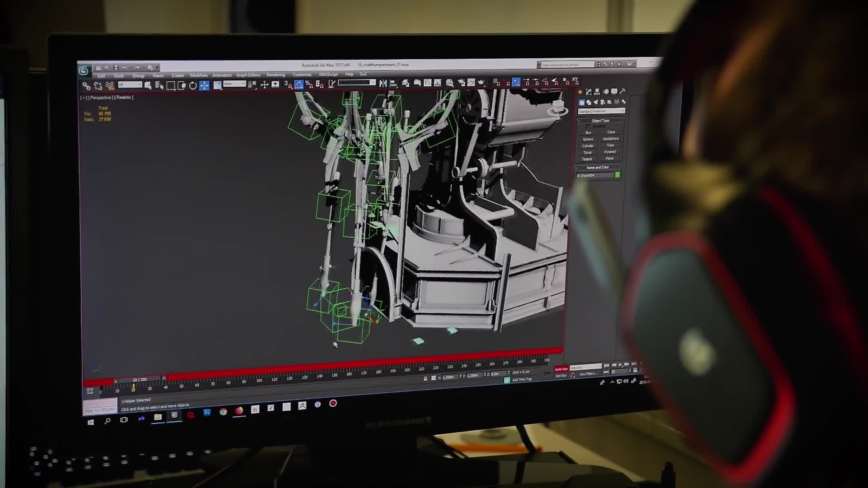Open the View reference coordinate dropdown
Screen dimensions: 868x488
(x=235, y=84)
